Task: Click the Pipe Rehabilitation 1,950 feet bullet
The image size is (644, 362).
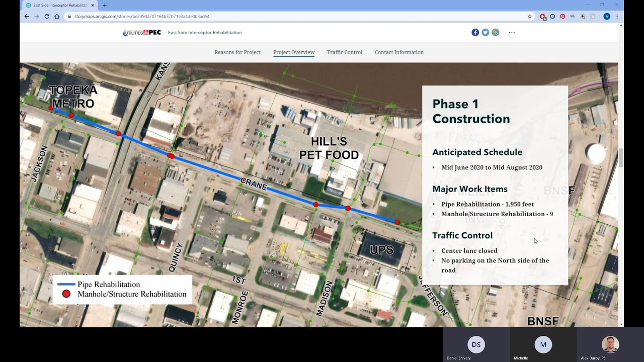Action: pyautogui.click(x=488, y=204)
